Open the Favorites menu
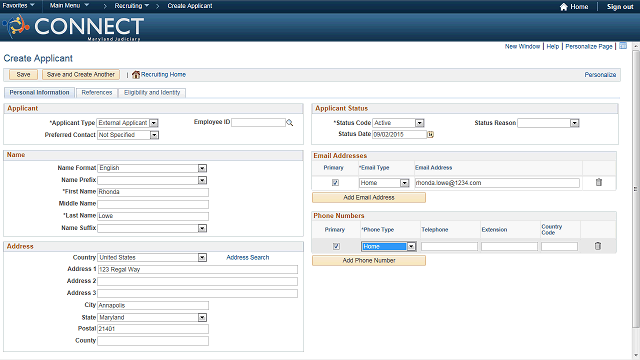The image size is (640, 360). (x=18, y=6)
